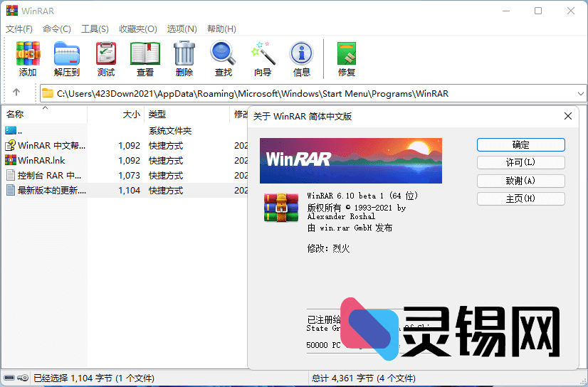The height and width of the screenshot is (387, 588).
Task: Open the 文件(F) menu
Action: [x=19, y=29]
